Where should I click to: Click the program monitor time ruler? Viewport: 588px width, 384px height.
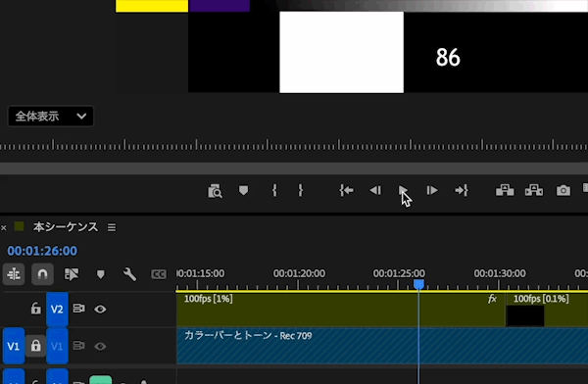click(294, 145)
